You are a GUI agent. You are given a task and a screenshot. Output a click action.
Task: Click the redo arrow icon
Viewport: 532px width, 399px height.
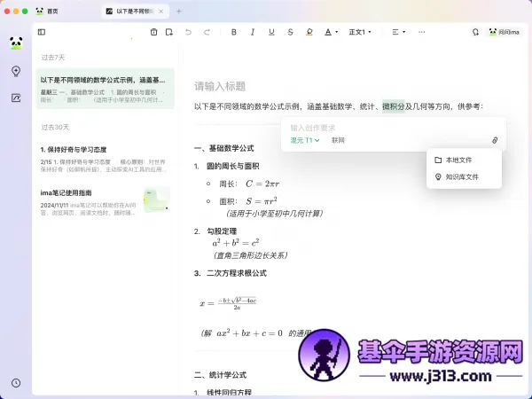point(207,32)
